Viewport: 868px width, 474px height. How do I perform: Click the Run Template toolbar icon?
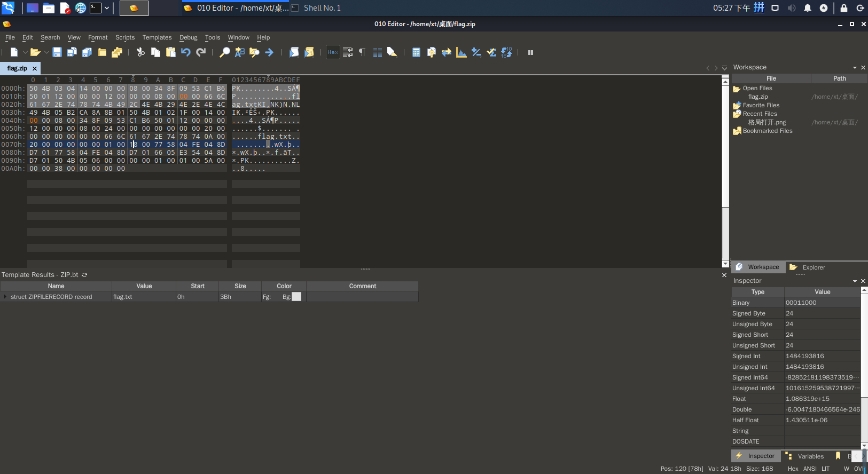point(309,52)
